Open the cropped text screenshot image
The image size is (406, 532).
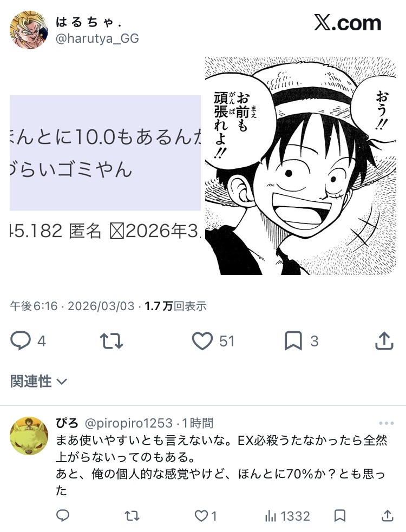coord(105,153)
